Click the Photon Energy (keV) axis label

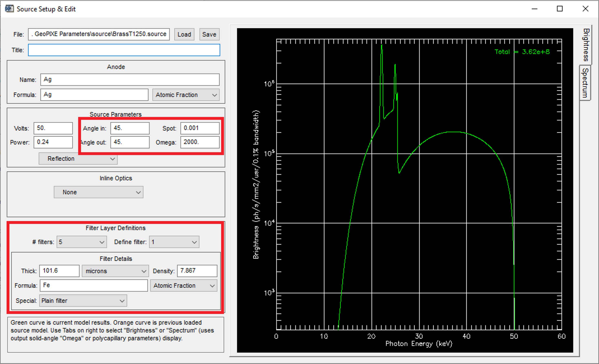pos(419,344)
